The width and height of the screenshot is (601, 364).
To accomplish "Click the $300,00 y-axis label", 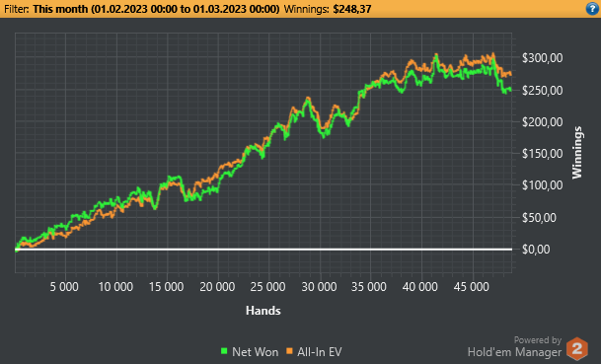I will [543, 58].
